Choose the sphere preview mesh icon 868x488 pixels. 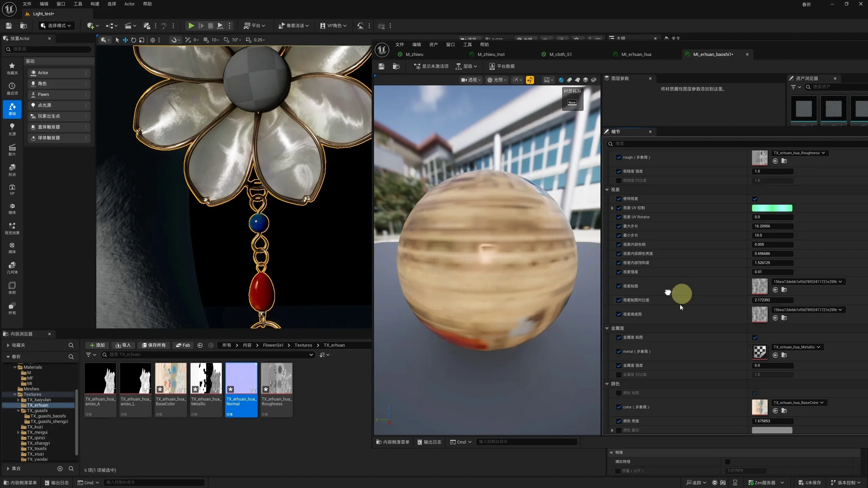point(561,80)
